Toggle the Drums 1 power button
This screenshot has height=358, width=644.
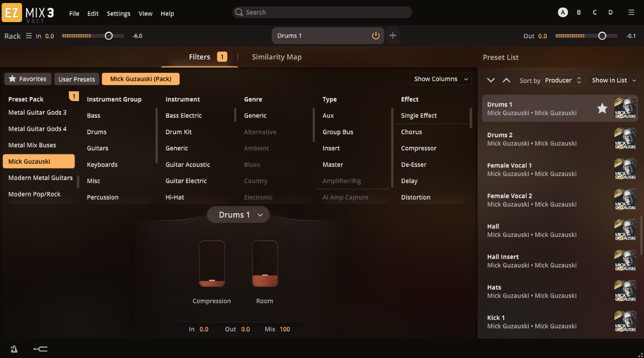coord(375,36)
